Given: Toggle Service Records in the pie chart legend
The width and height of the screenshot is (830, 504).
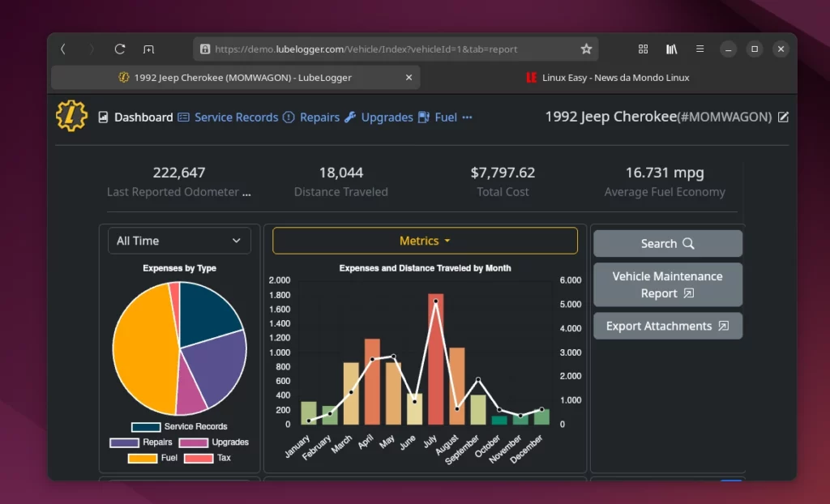Looking at the screenshot, I should click(179, 426).
